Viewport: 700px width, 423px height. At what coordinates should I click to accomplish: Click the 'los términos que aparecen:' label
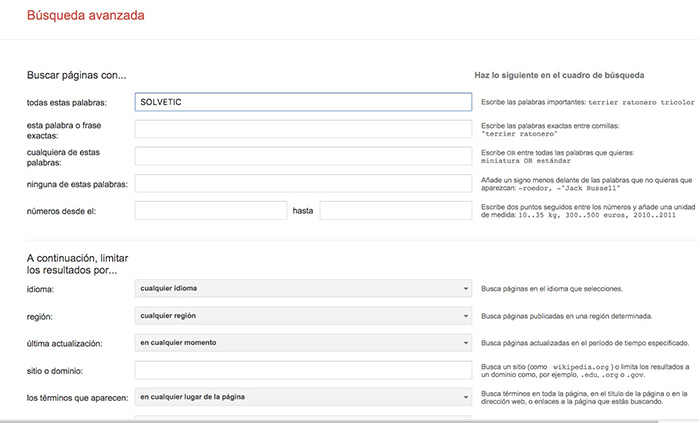(76, 397)
